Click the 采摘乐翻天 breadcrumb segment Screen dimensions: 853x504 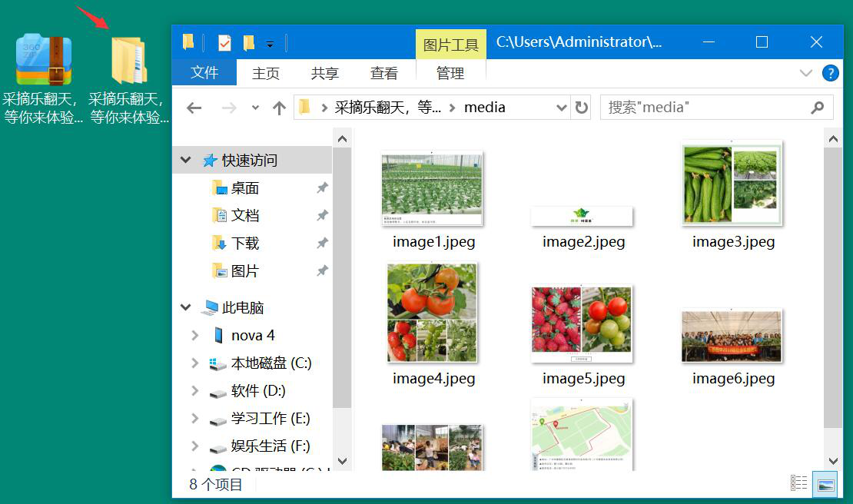tap(387, 108)
